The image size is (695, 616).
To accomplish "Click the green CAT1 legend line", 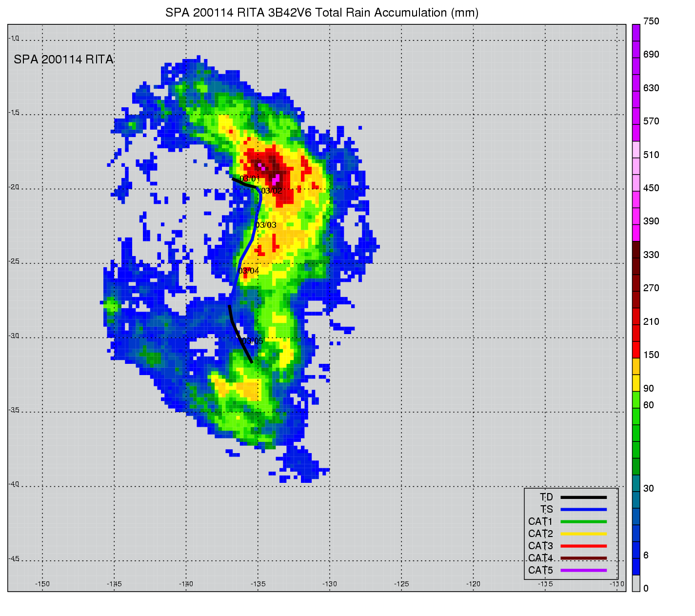I will 583,522.
